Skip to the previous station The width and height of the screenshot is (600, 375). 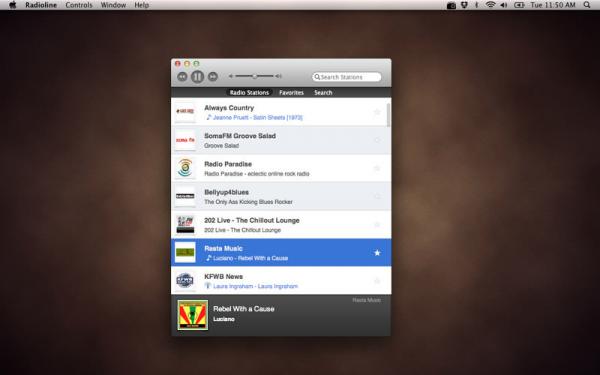click(x=182, y=77)
